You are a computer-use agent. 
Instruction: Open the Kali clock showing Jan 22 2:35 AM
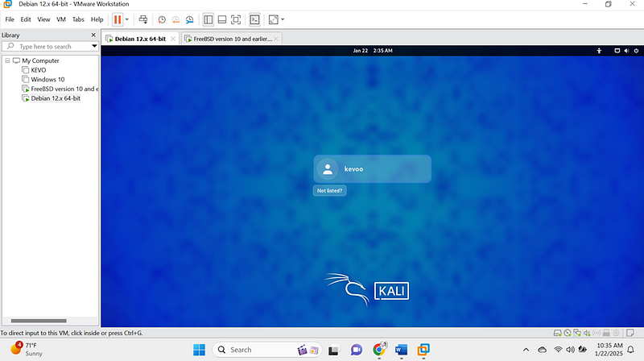click(x=373, y=51)
